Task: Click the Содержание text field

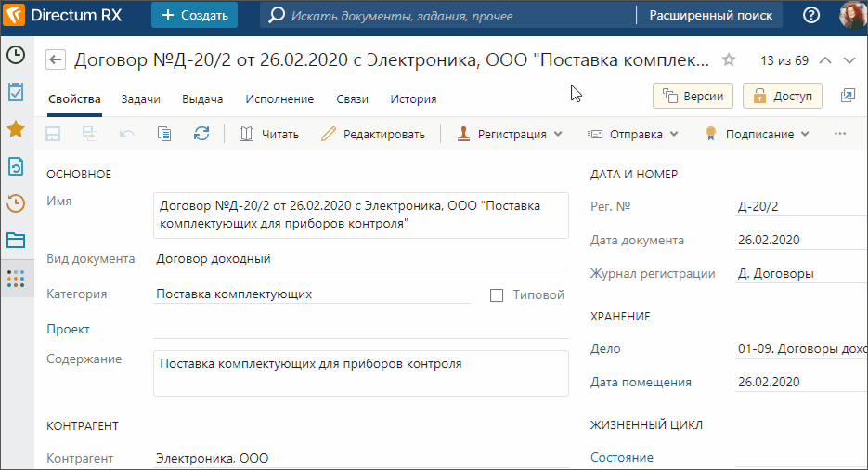Action: point(361,373)
